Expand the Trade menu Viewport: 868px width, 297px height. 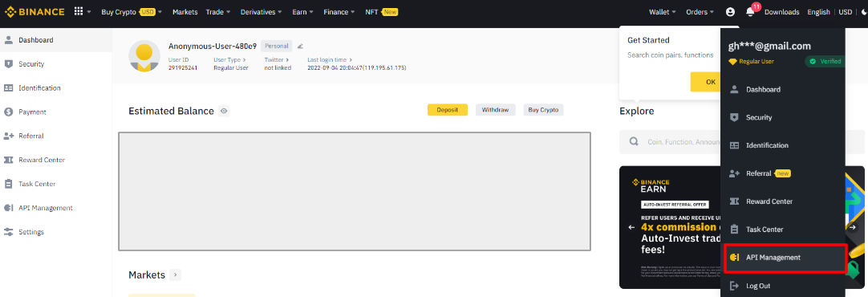click(x=218, y=11)
